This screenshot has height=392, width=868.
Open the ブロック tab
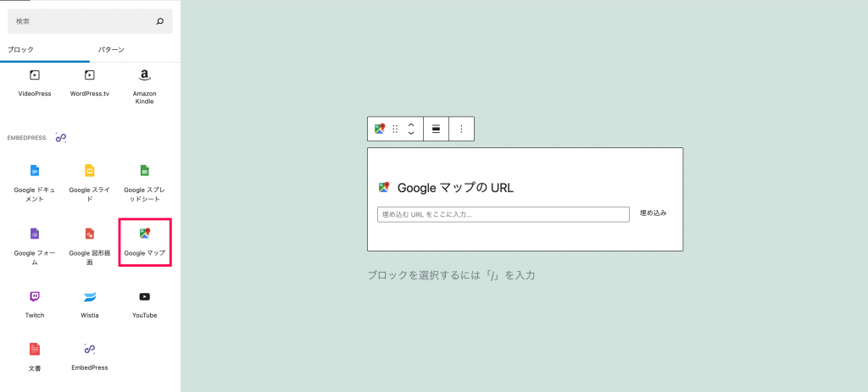tap(20, 50)
